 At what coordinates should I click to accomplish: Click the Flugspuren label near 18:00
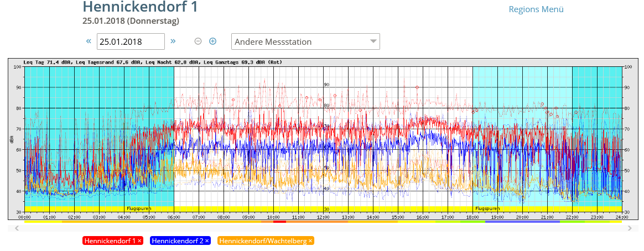coord(487,209)
